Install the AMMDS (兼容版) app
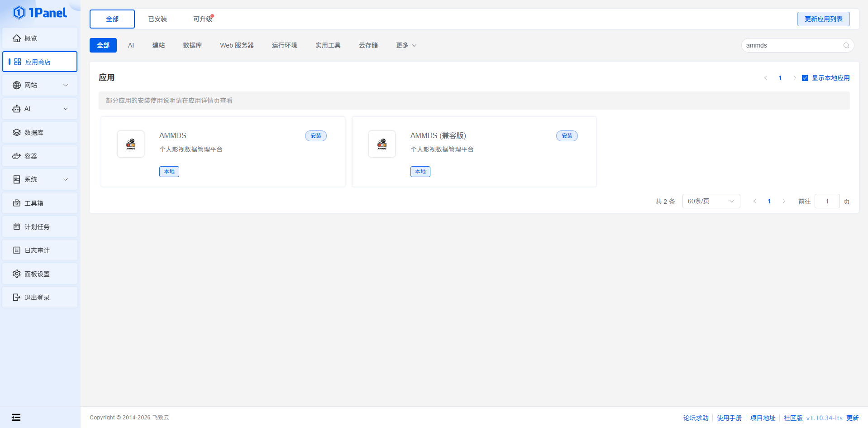This screenshot has width=868, height=428. (567, 136)
